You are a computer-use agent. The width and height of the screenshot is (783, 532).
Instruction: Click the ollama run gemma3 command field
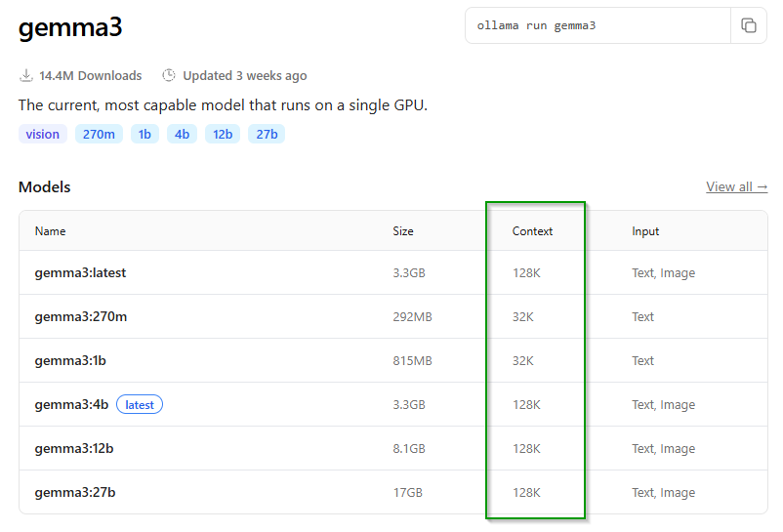pyautogui.click(x=597, y=25)
